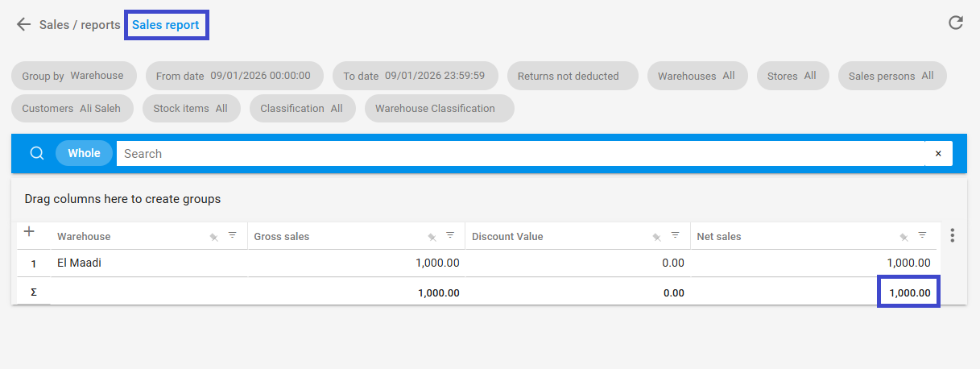Click El Maadi discount value 0.00

(x=578, y=263)
